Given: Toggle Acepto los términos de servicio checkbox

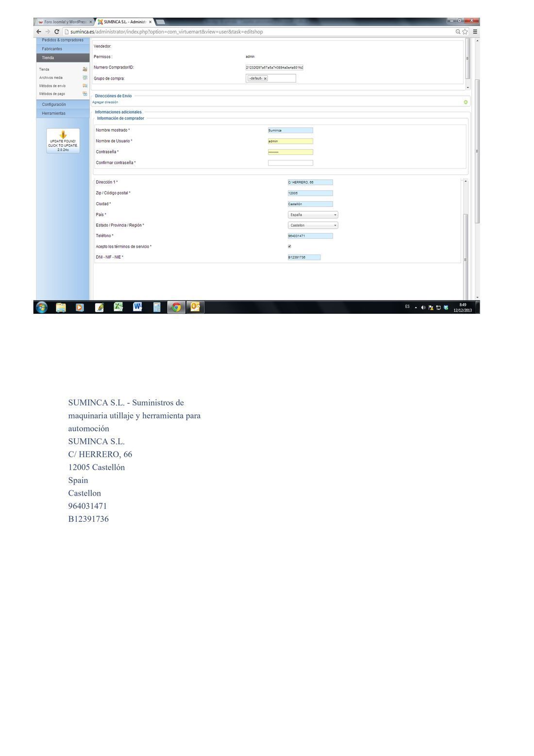Looking at the screenshot, I should [x=290, y=246].
